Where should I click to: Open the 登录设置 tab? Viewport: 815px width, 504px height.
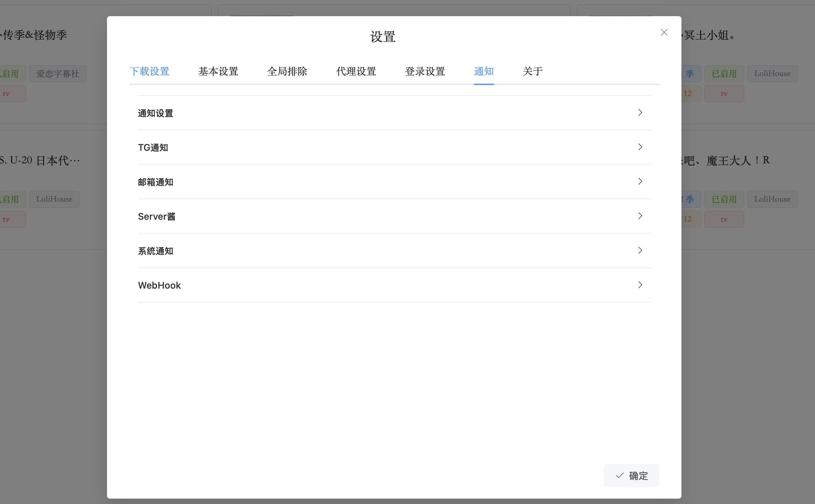click(425, 71)
